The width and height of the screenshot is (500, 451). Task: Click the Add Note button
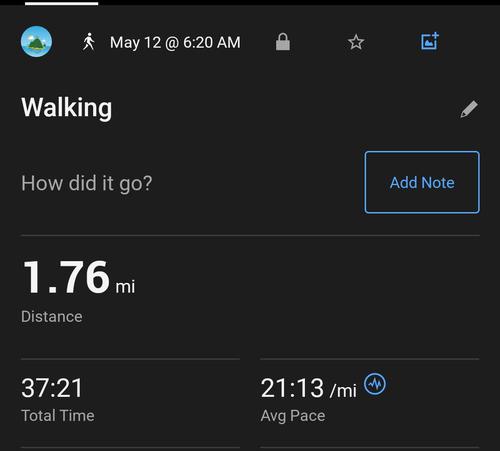point(422,182)
